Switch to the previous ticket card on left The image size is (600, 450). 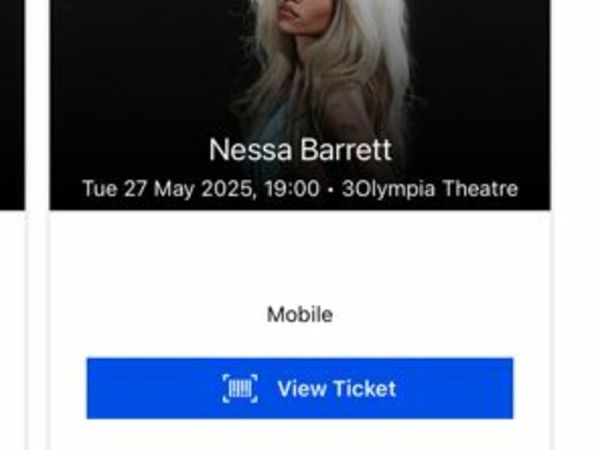[x=11, y=105]
